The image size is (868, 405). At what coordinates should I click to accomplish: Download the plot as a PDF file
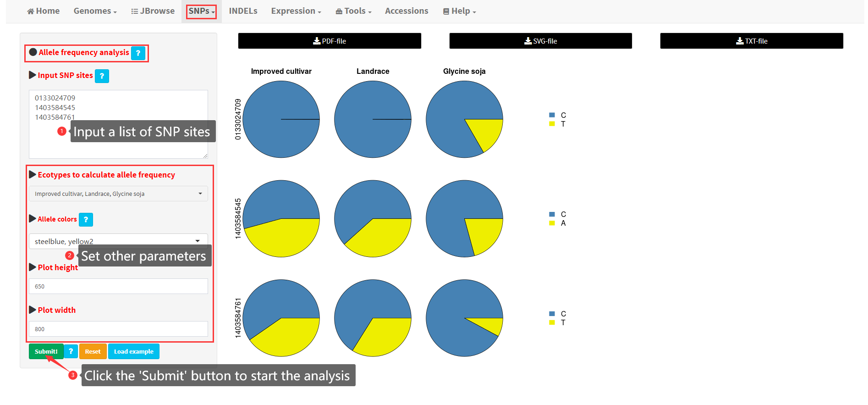[329, 41]
